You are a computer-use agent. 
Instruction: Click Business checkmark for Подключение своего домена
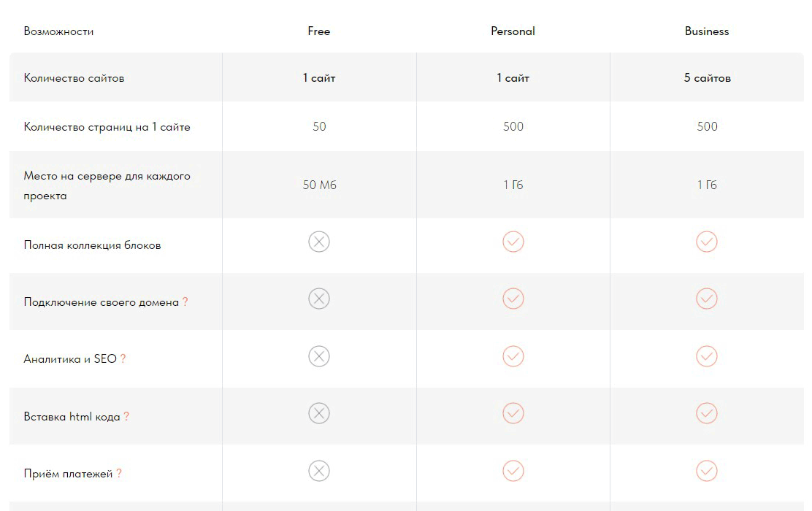[x=707, y=299]
